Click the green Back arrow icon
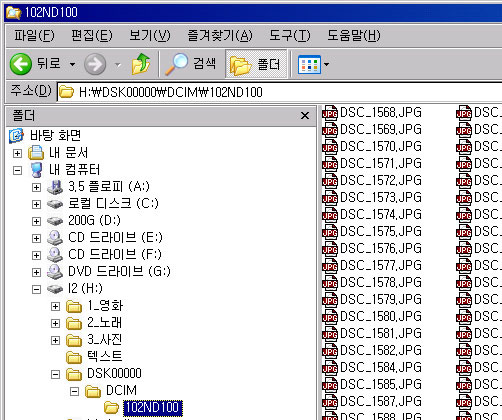Image resolution: width=502 pixels, height=420 pixels. pos(21,64)
